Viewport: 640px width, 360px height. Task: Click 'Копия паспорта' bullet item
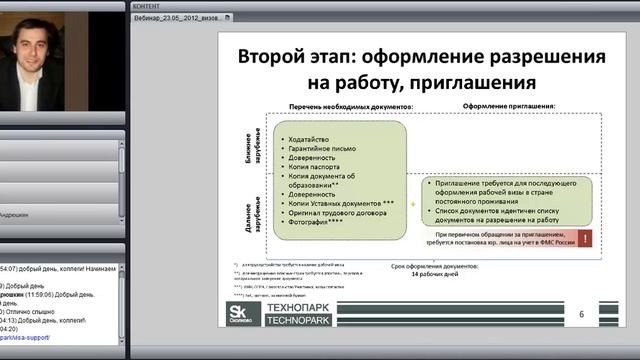pos(314,167)
